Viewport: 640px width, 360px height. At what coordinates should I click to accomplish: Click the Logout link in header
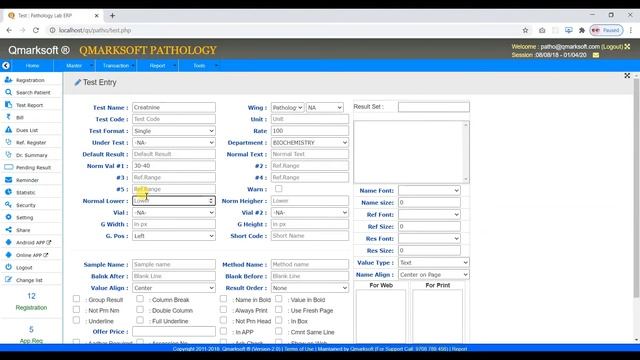[x=612, y=47]
